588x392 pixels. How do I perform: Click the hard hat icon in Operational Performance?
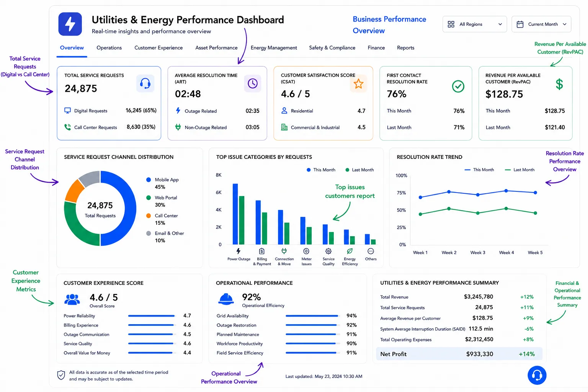(226, 299)
